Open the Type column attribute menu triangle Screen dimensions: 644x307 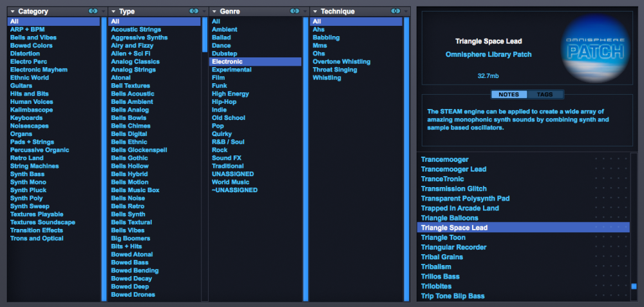click(x=114, y=12)
